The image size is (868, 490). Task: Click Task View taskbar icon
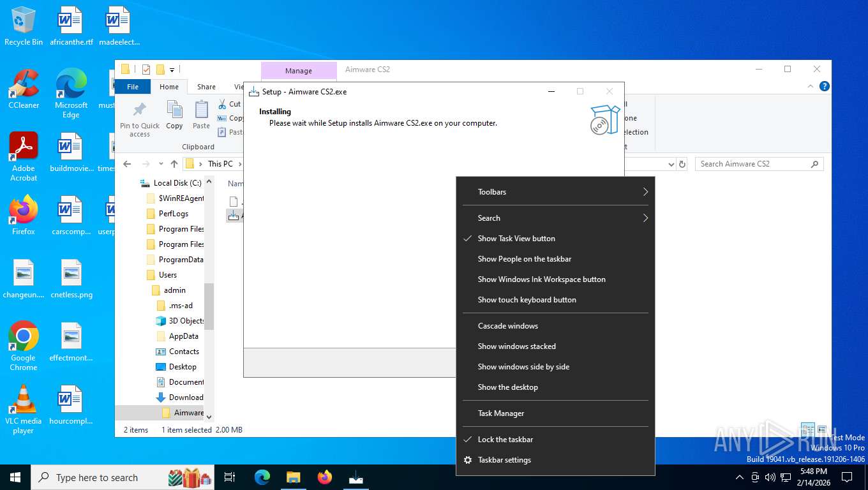click(x=230, y=477)
